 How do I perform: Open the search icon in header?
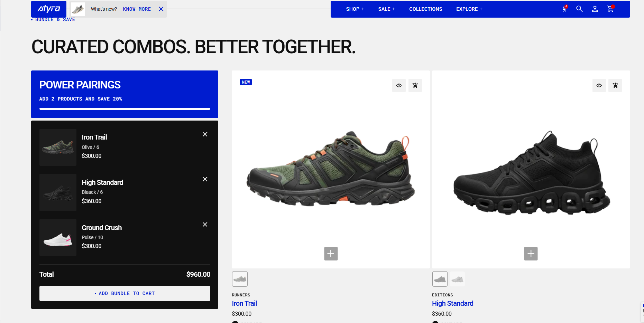579,9
